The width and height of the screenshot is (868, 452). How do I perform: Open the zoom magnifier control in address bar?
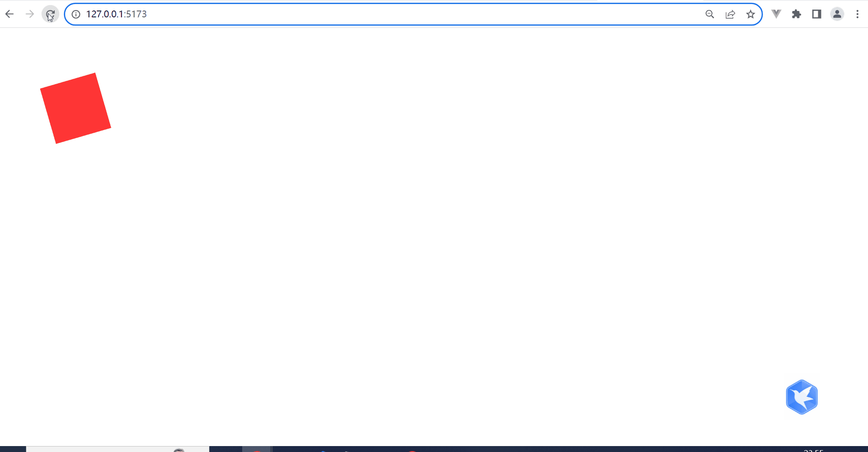tap(710, 14)
